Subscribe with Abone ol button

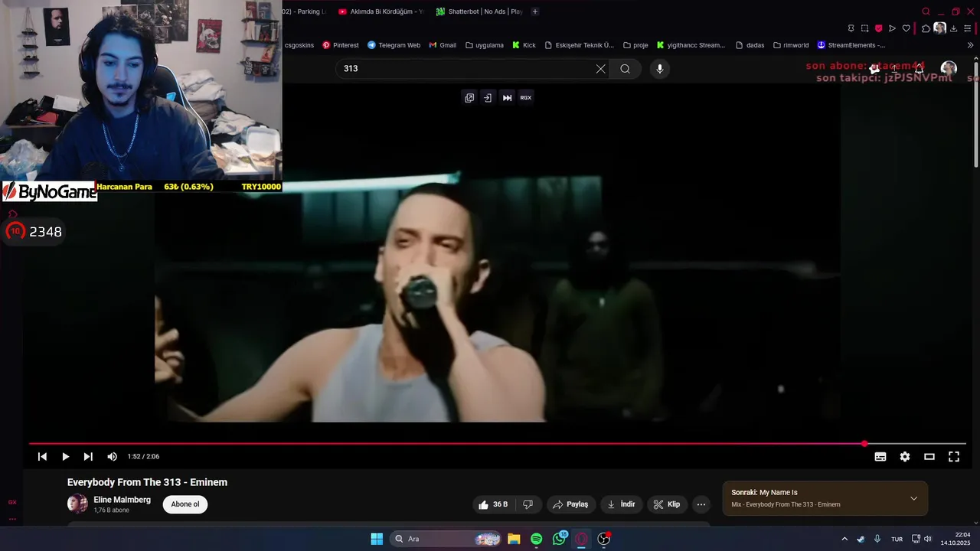coord(185,504)
